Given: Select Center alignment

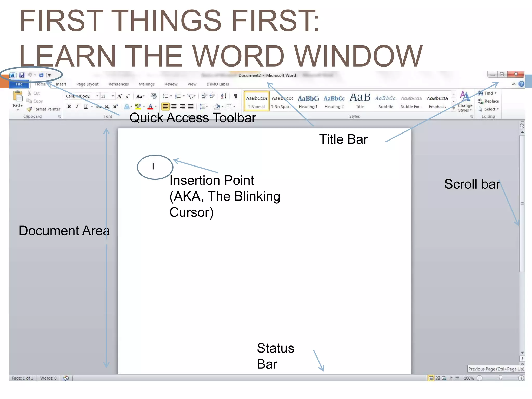Looking at the screenshot, I should pos(174,107).
